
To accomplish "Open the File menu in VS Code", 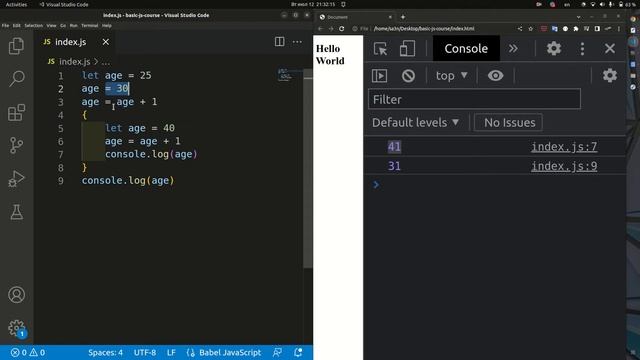I will pos(5,25).
